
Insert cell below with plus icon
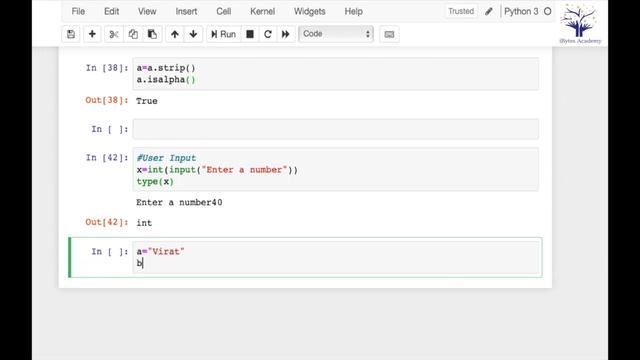tap(92, 34)
